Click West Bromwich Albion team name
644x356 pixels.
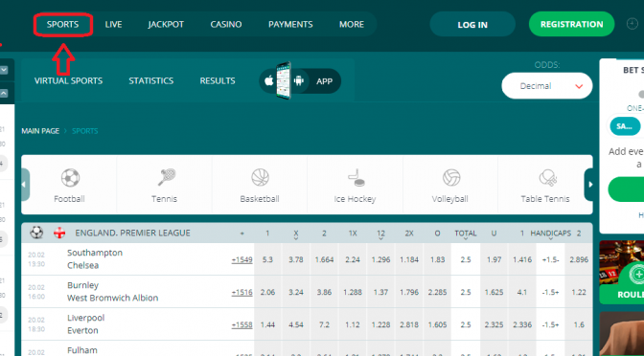[x=112, y=298]
